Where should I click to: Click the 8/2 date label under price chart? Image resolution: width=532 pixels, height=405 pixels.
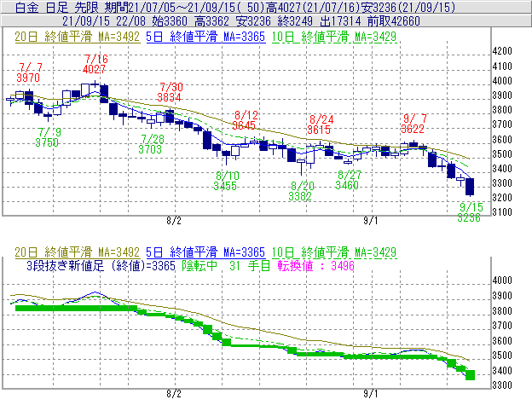173,221
